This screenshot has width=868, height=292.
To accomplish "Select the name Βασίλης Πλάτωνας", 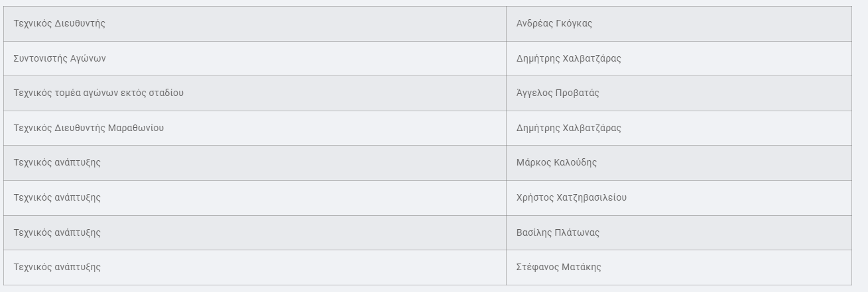I will [558, 232].
